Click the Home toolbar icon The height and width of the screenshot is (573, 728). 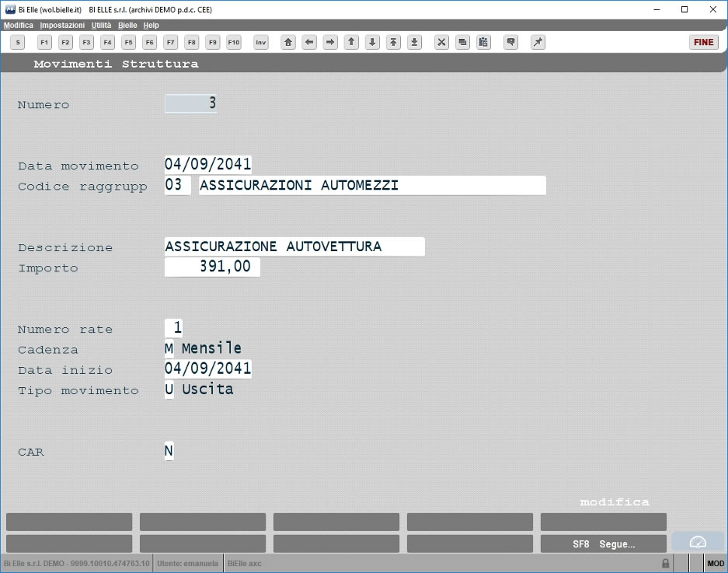coord(287,42)
